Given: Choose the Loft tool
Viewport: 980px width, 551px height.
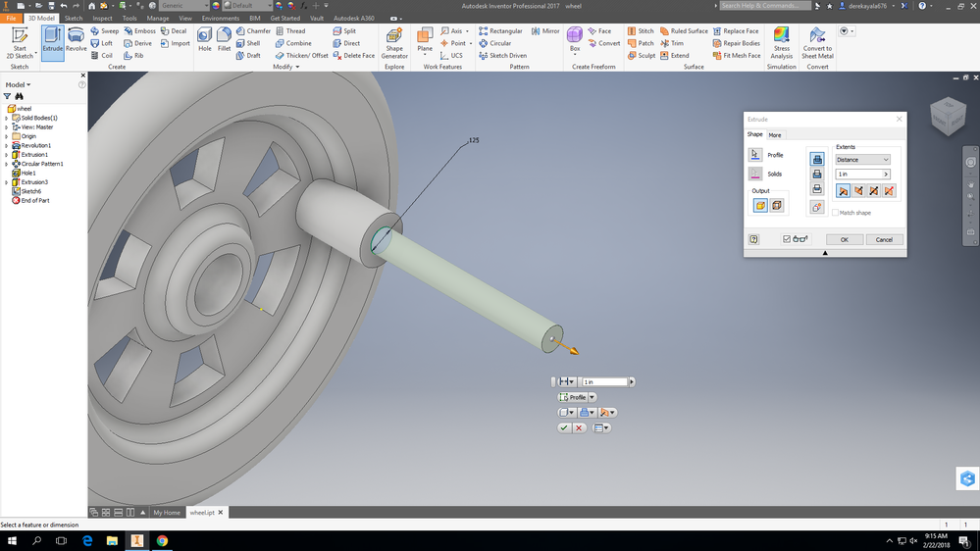Looking at the screenshot, I should tap(102, 43).
